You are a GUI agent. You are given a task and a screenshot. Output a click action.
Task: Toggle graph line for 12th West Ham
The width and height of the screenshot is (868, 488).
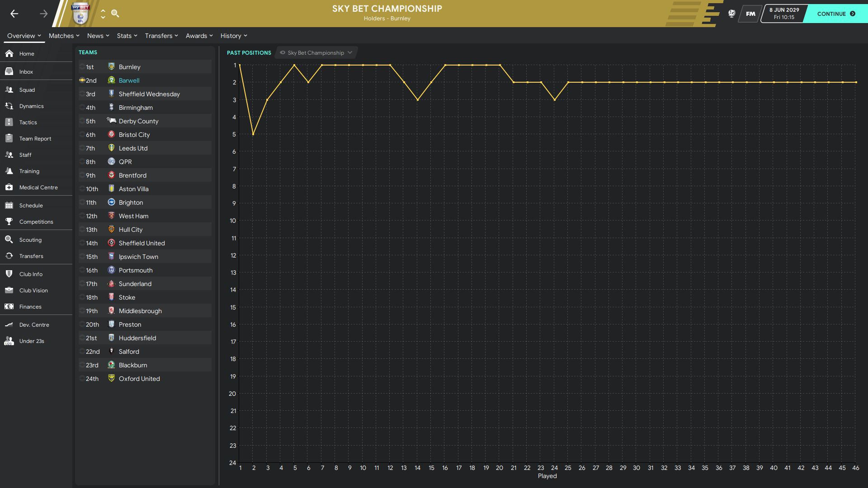[x=82, y=216]
